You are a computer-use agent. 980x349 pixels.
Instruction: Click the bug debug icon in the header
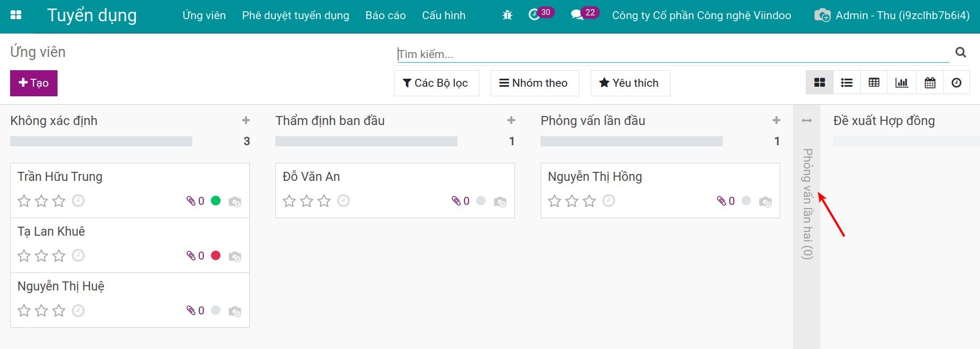tap(507, 15)
